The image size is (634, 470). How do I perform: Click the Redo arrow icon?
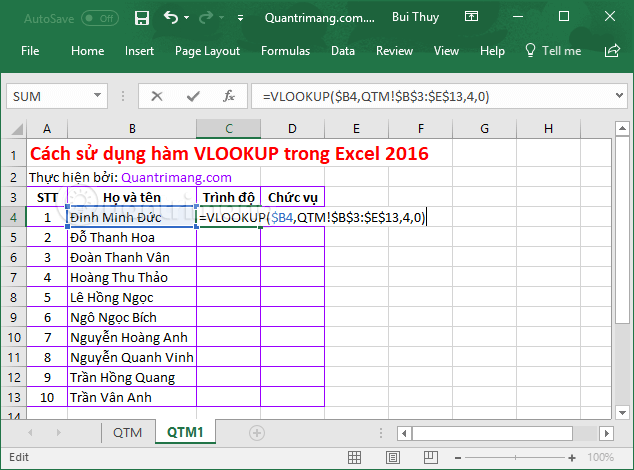tap(206, 17)
